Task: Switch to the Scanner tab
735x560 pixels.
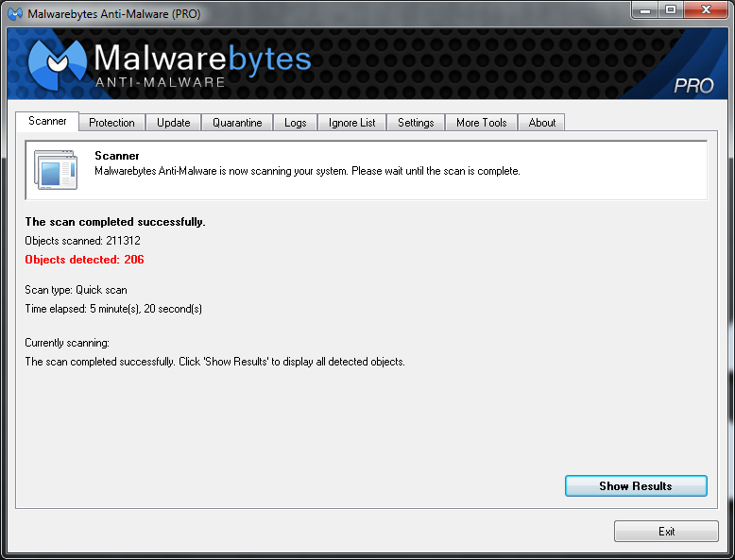Action: (47, 122)
